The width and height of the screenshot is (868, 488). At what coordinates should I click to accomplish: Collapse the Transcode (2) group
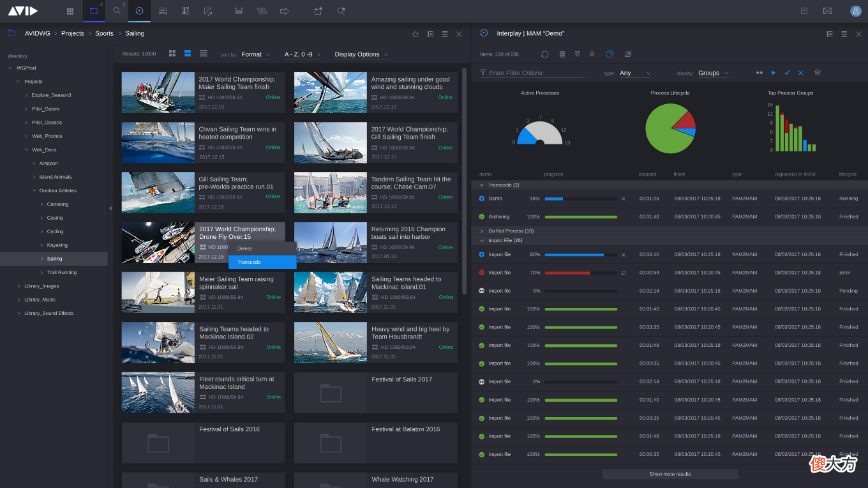coord(482,185)
